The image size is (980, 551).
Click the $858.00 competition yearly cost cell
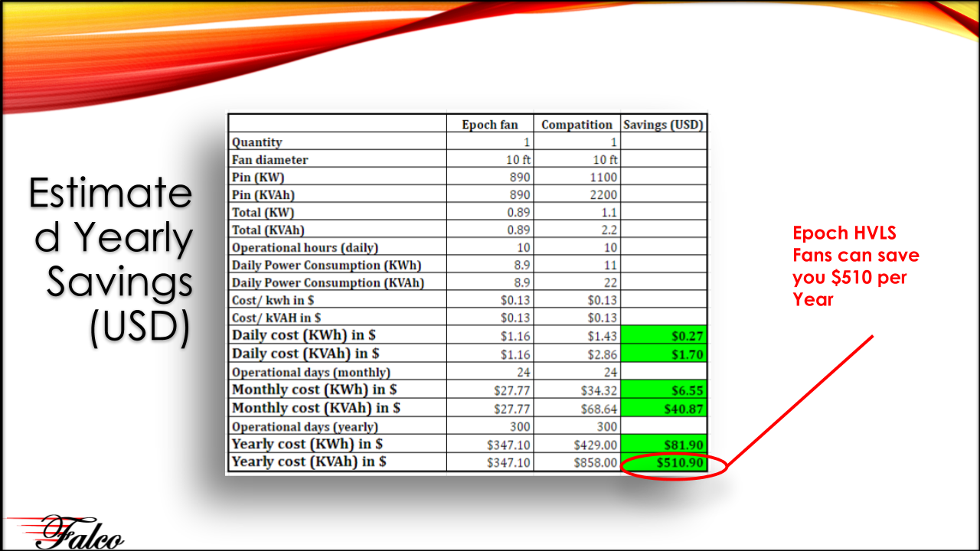[x=596, y=462]
